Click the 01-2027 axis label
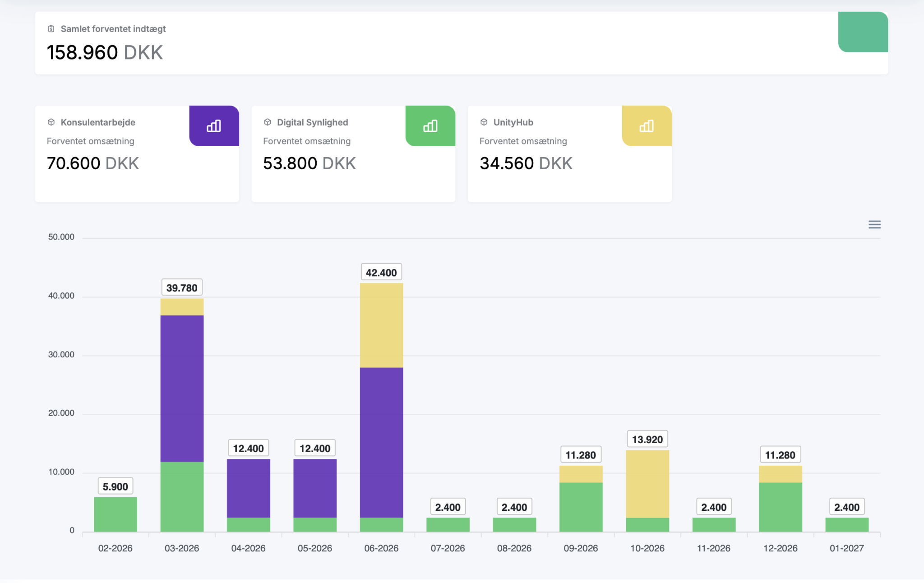Screen dimensions: 924x583 point(846,548)
